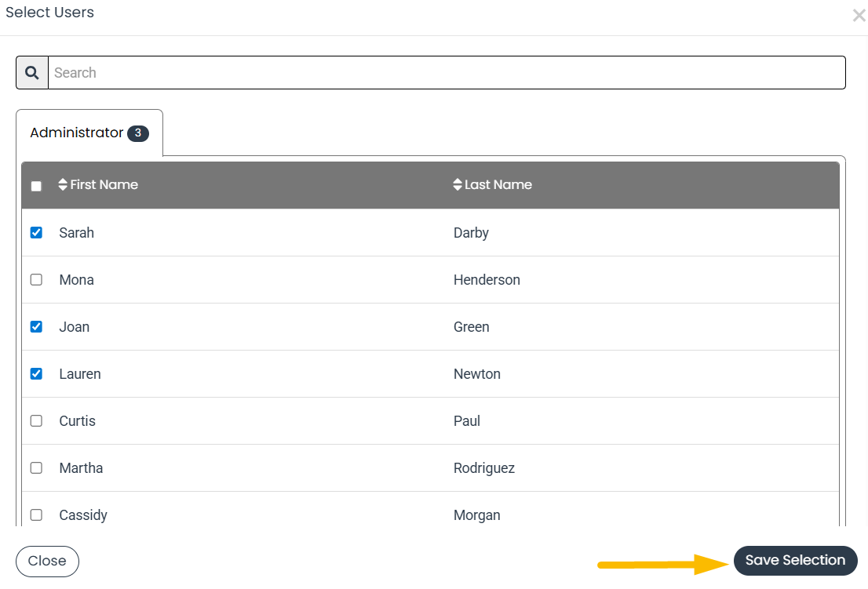
Task: Sort by Last Name arrows icon
Action: (458, 185)
